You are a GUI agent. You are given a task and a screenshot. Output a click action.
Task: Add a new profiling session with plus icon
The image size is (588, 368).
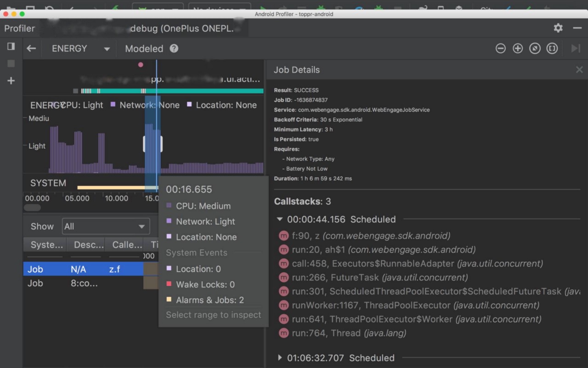(11, 81)
